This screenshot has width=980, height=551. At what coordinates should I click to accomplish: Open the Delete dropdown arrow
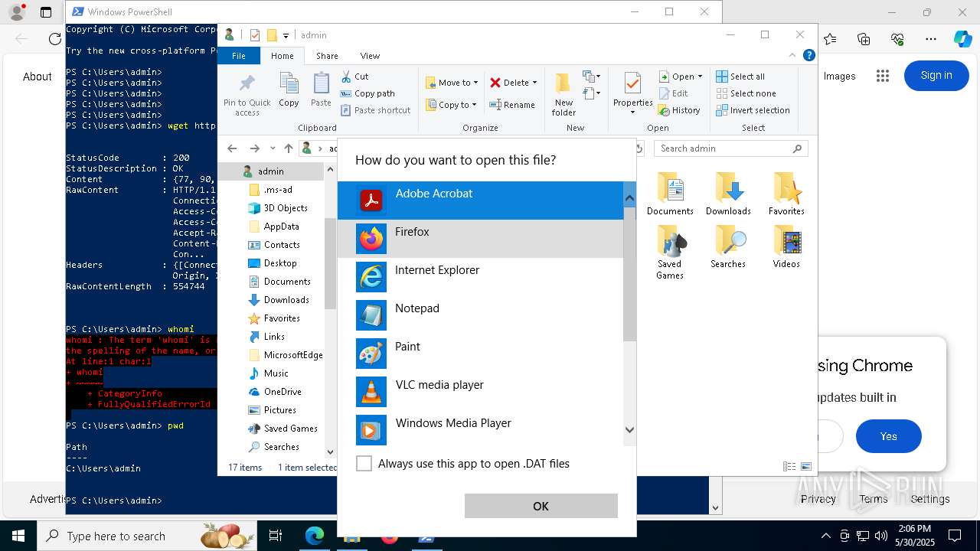(534, 83)
